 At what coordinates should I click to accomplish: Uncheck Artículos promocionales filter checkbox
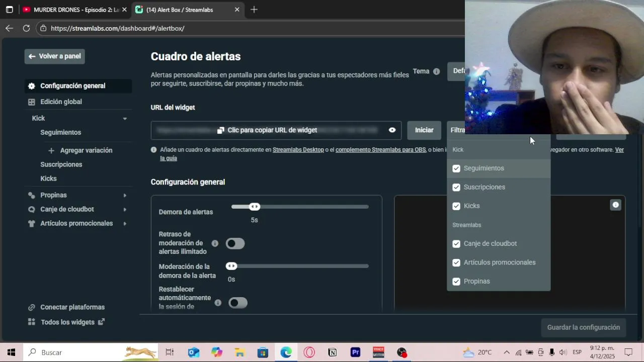coord(456,262)
